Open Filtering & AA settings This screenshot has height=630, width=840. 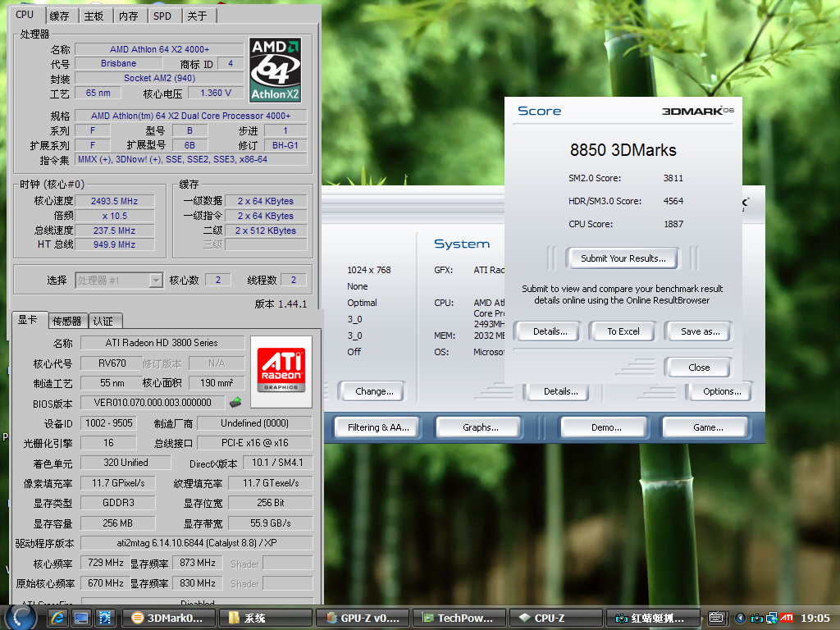click(x=377, y=427)
